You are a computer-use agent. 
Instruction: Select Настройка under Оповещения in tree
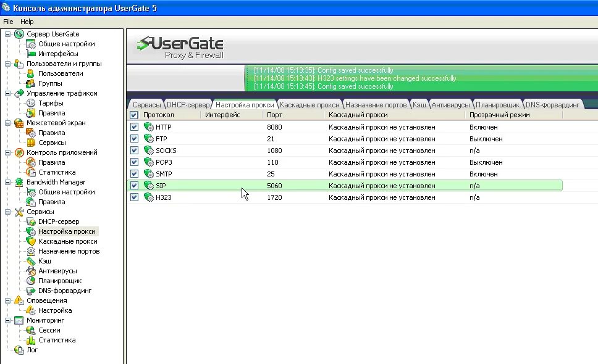[x=55, y=311]
